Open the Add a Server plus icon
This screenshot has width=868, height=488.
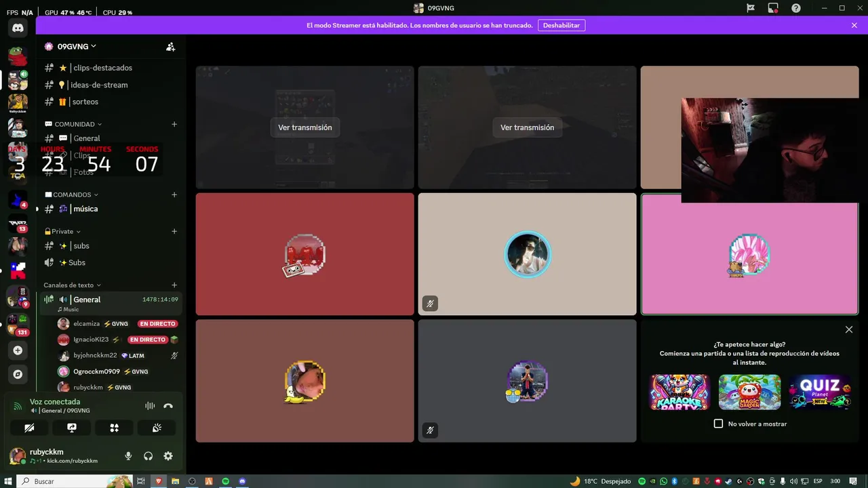pyautogui.click(x=18, y=350)
